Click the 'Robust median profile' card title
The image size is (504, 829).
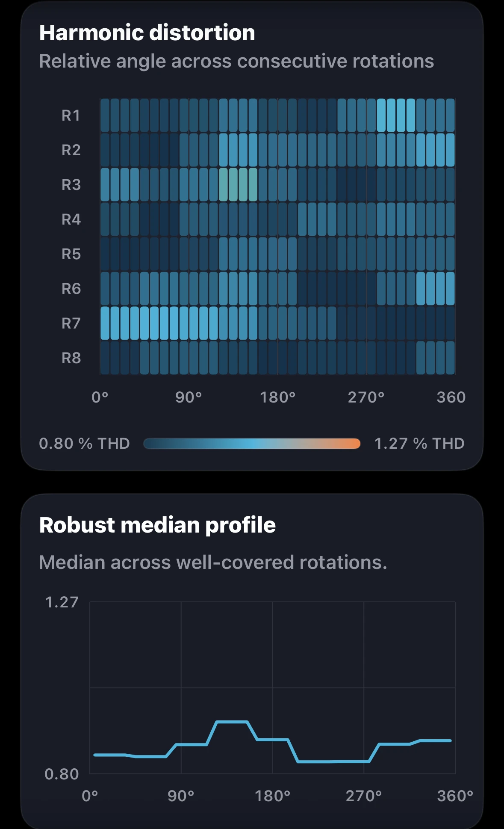[157, 525]
